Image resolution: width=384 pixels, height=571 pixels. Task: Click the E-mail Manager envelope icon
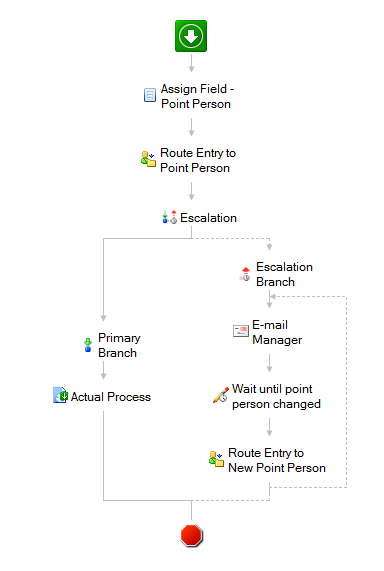pos(241,331)
